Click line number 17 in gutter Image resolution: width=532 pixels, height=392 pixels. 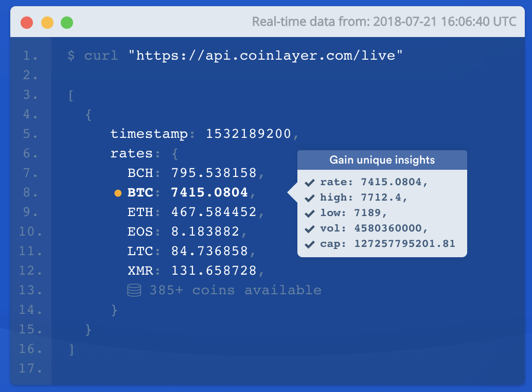pyautogui.click(x=30, y=368)
